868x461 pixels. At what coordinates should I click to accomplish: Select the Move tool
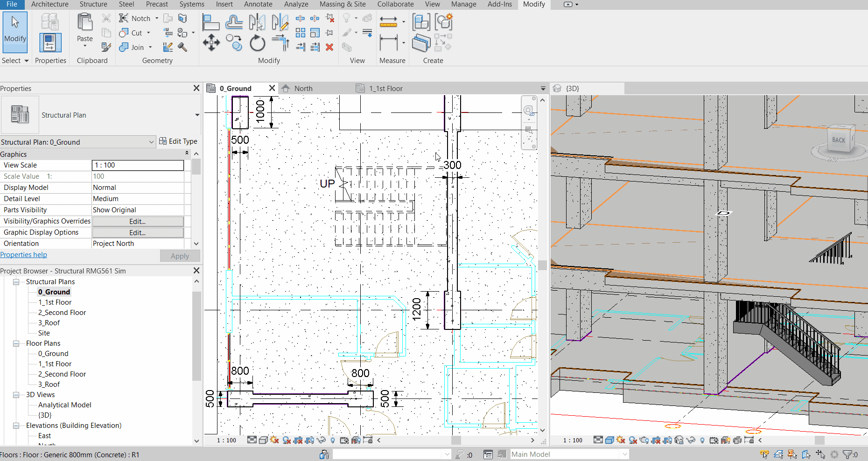click(211, 43)
